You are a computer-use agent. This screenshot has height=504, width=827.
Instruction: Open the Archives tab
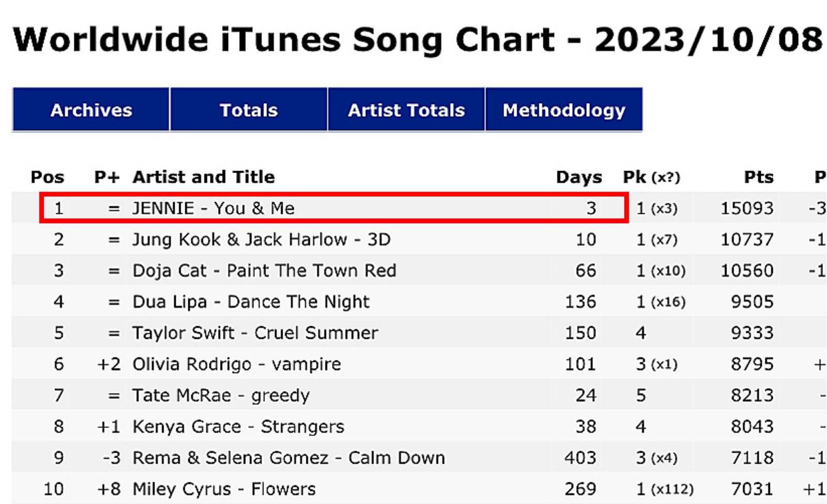pyautogui.click(x=91, y=110)
